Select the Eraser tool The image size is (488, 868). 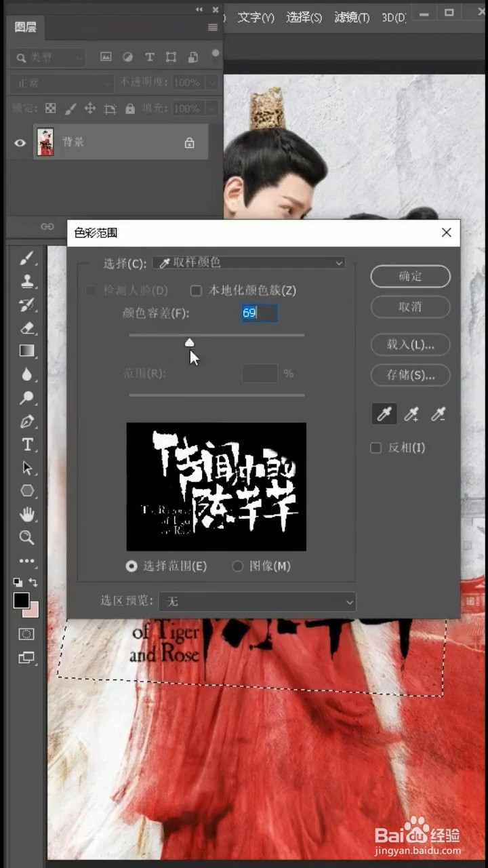pyautogui.click(x=27, y=328)
